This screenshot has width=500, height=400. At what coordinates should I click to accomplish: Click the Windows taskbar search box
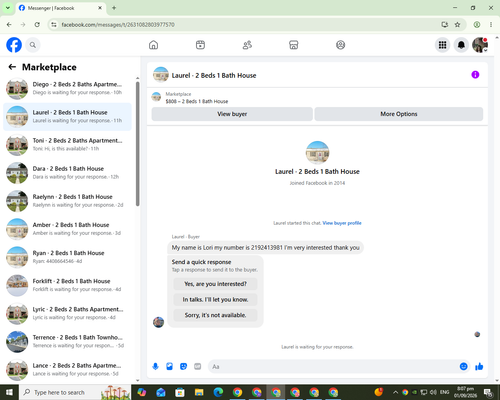tap(75, 392)
